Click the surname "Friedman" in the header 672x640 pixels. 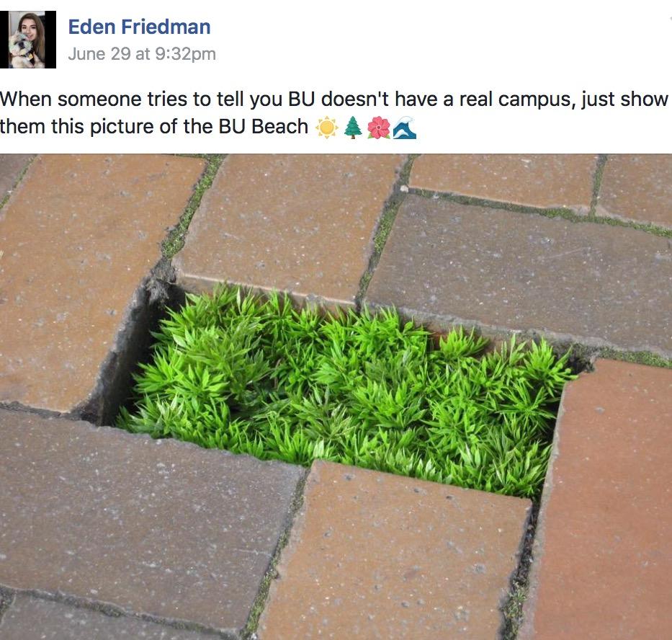tap(166, 27)
